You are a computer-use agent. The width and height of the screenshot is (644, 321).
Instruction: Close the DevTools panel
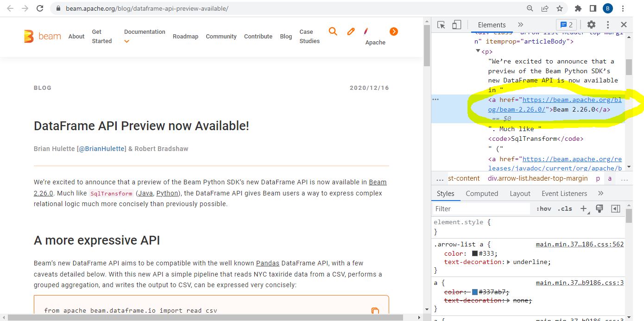click(624, 25)
